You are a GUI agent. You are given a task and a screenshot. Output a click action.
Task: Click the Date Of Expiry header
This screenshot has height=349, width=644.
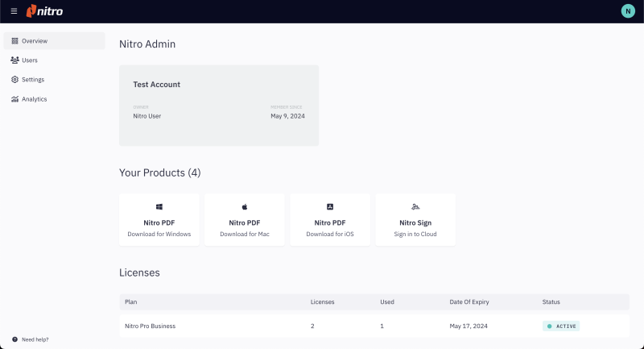[x=469, y=301]
